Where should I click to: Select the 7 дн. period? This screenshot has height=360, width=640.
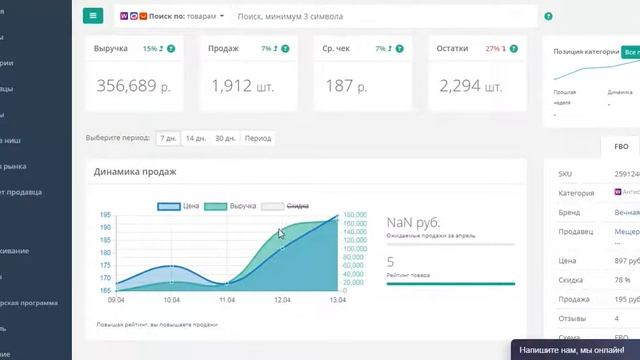(x=168, y=138)
